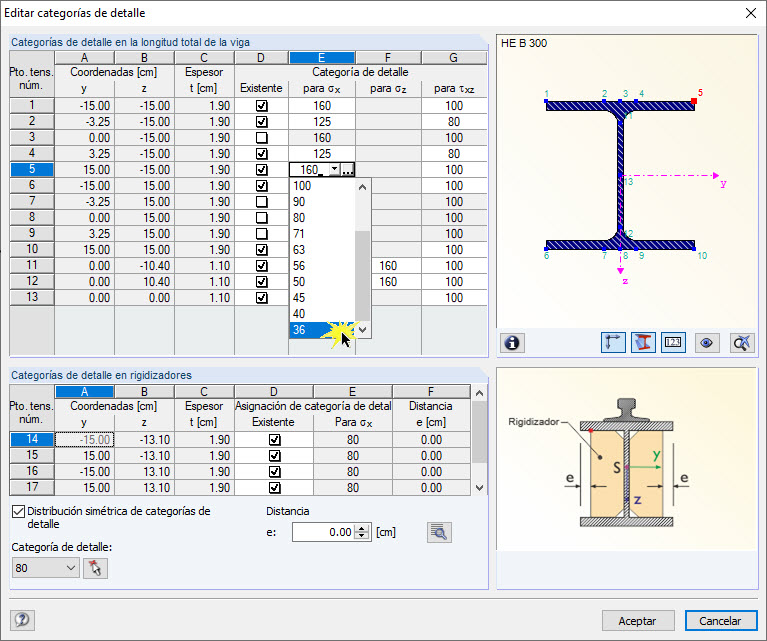Click the distance e input field
This screenshot has height=641, width=767.
click(x=323, y=533)
